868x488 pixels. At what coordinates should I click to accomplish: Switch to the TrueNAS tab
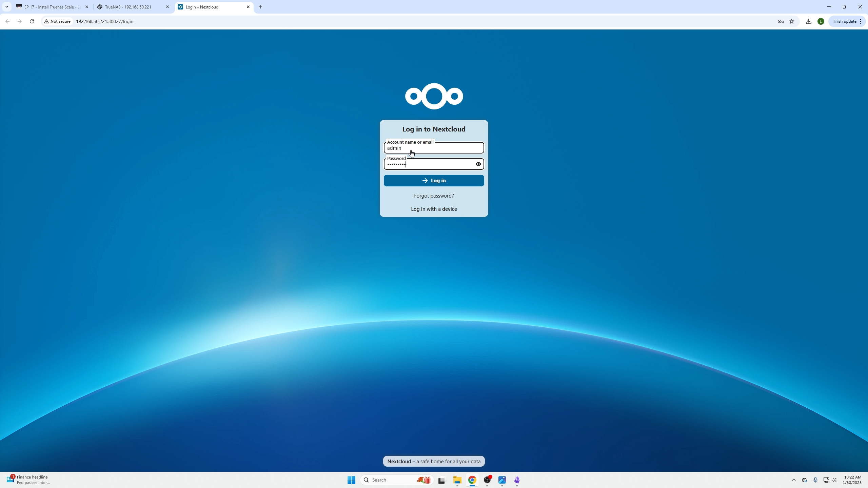[128, 7]
